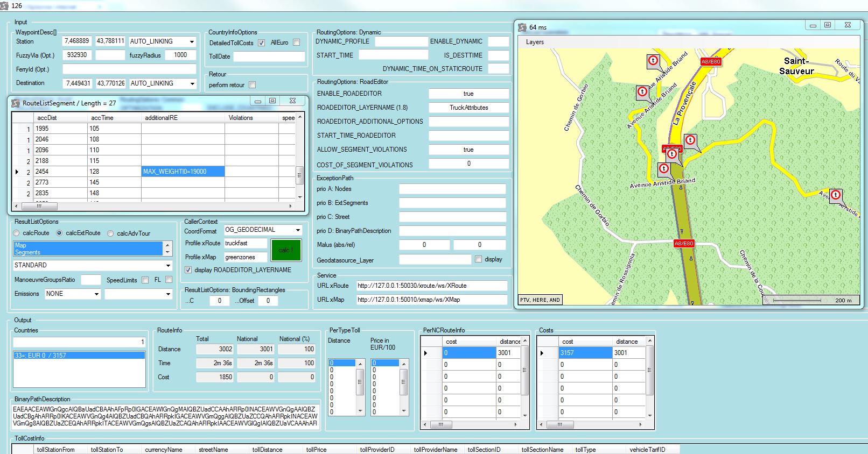Expand the Emissions NONE dropdown
This screenshot has width=868, height=454.
pos(96,294)
